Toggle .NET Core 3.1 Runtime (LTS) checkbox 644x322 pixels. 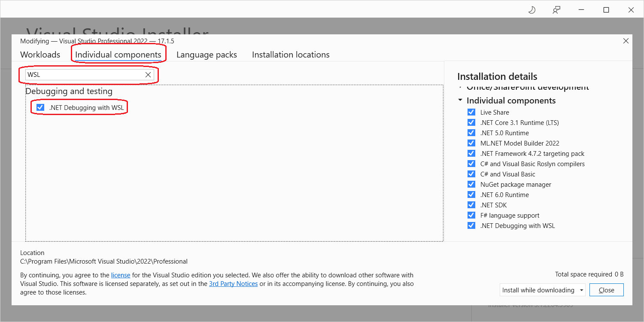[471, 122]
